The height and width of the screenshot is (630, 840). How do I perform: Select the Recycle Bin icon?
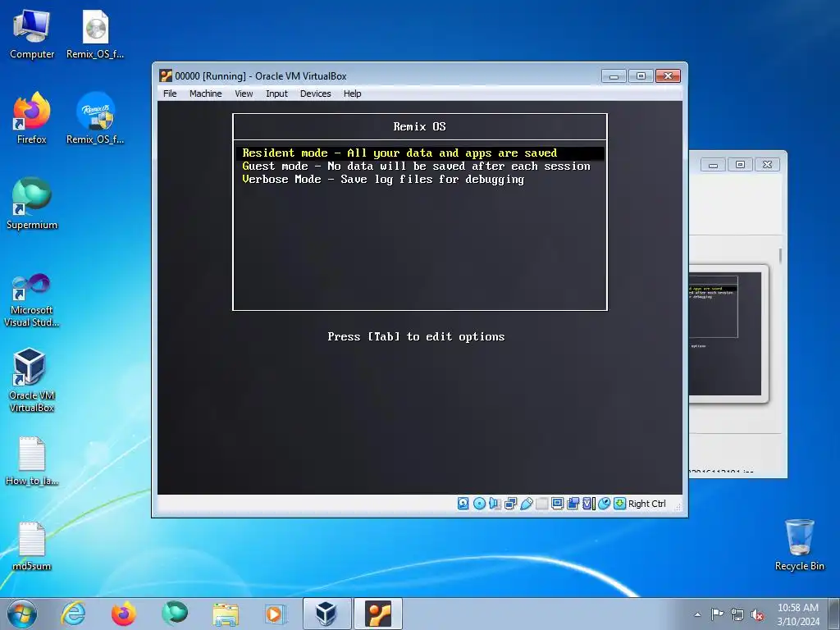799,546
